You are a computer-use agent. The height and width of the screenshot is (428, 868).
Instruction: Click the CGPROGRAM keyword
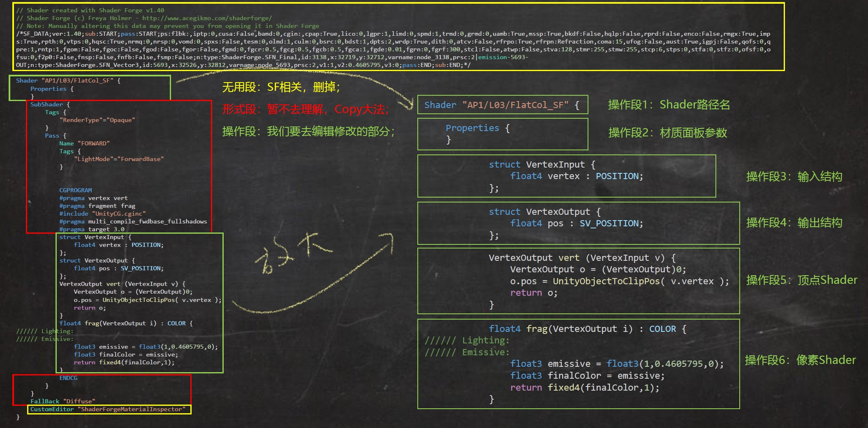[76, 190]
